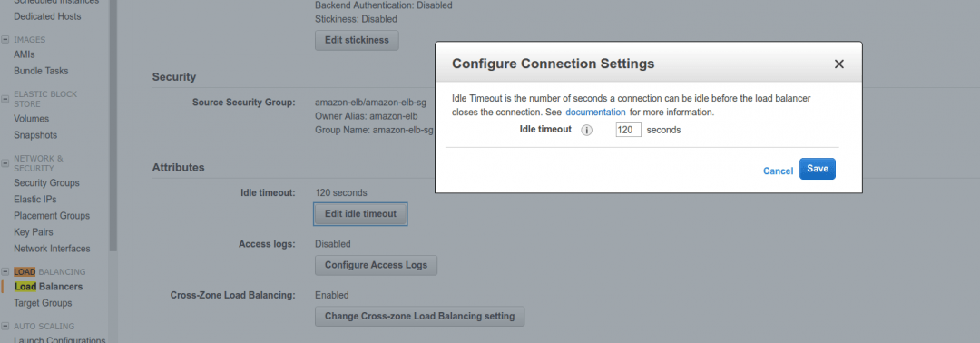Click the sidebar vertical scrollbar
This screenshot has height=343, width=980.
click(113, 125)
